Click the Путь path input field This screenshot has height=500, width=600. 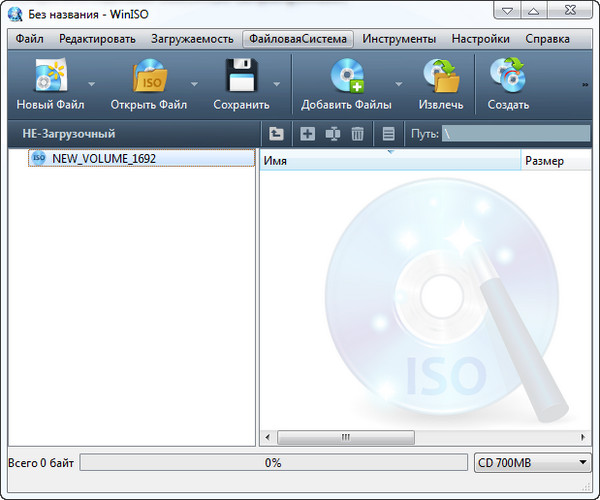click(516, 134)
